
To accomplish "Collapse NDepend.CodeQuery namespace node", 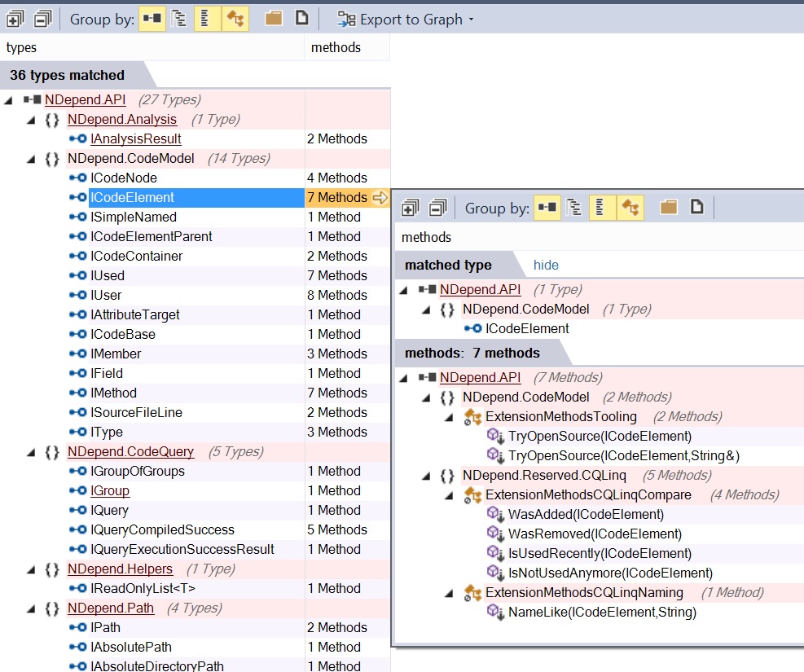I will (31, 452).
